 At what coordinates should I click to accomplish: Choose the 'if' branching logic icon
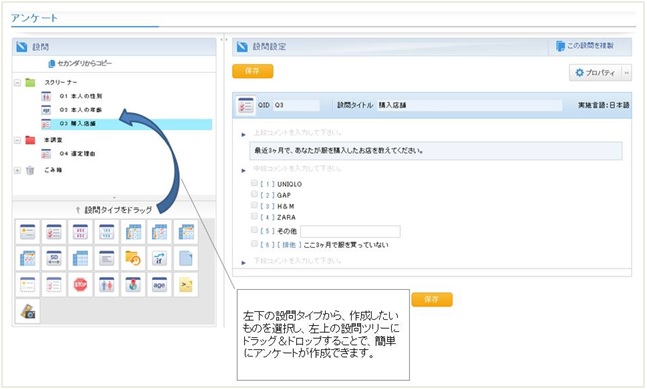pos(159,258)
